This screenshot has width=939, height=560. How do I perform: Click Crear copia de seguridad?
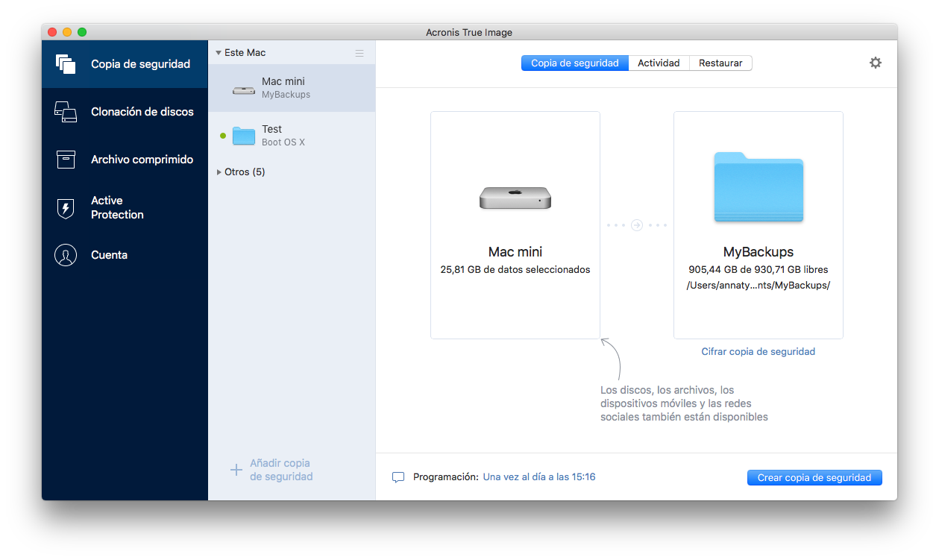point(814,477)
